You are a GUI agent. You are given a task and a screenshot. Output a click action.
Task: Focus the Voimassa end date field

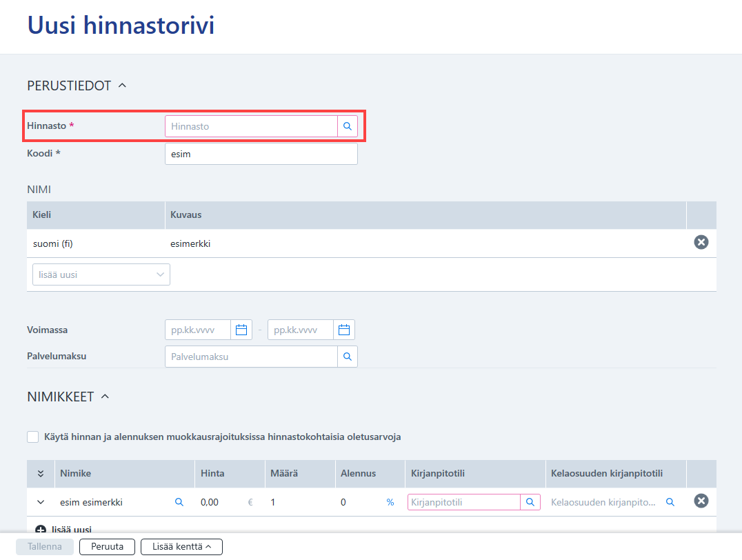pos(301,330)
